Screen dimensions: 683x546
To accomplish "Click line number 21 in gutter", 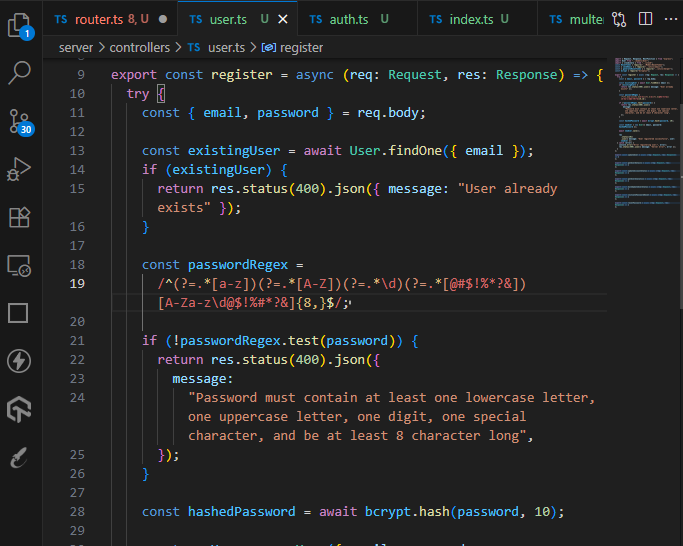I will tap(77, 341).
